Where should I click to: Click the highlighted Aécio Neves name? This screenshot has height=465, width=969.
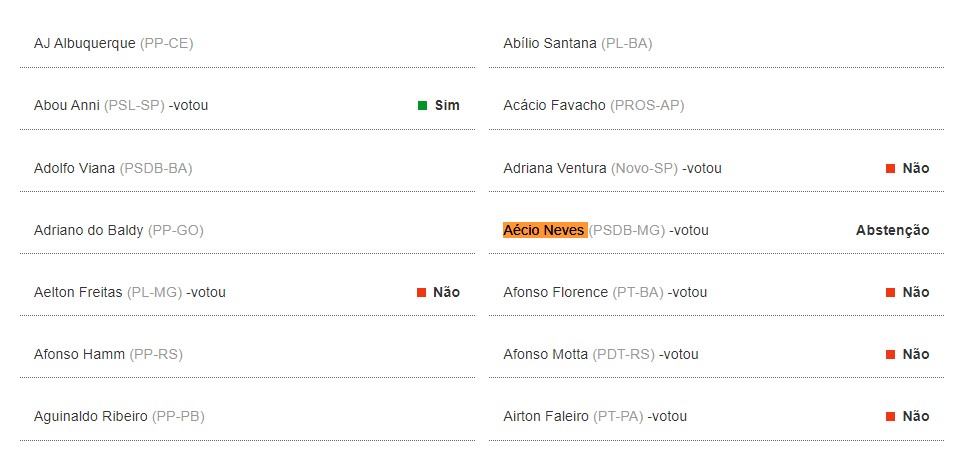click(x=544, y=230)
